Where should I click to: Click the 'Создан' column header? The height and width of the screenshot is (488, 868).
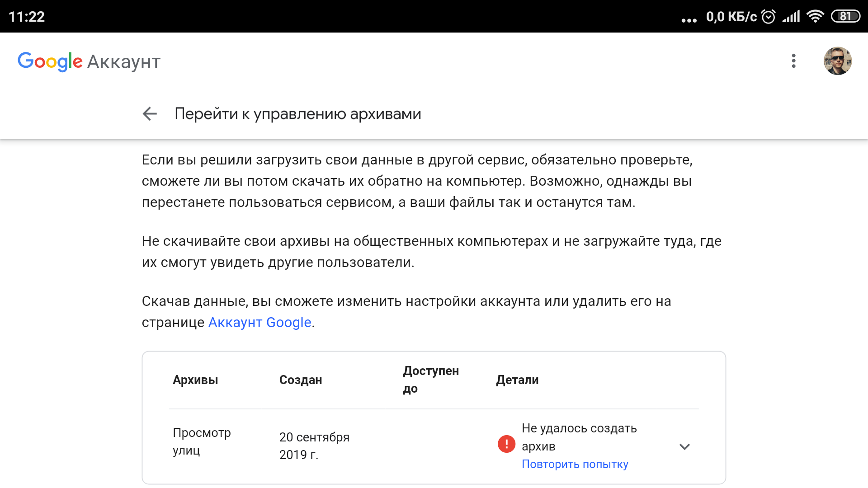coord(301,380)
